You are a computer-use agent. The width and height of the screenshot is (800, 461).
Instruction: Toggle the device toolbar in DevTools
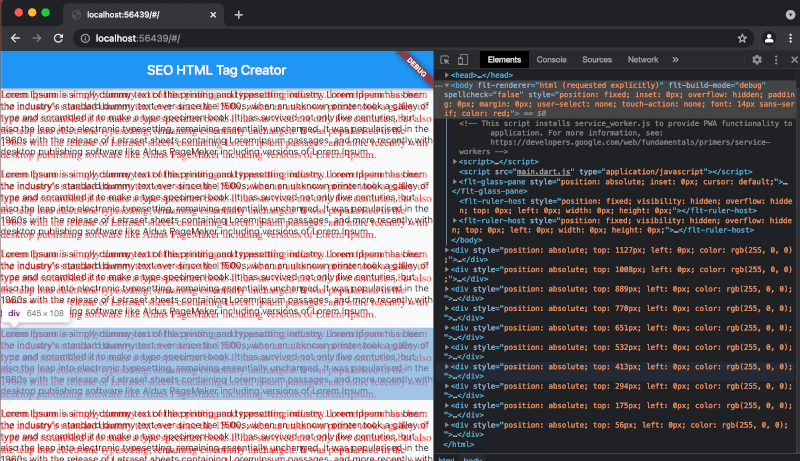pyautogui.click(x=463, y=60)
